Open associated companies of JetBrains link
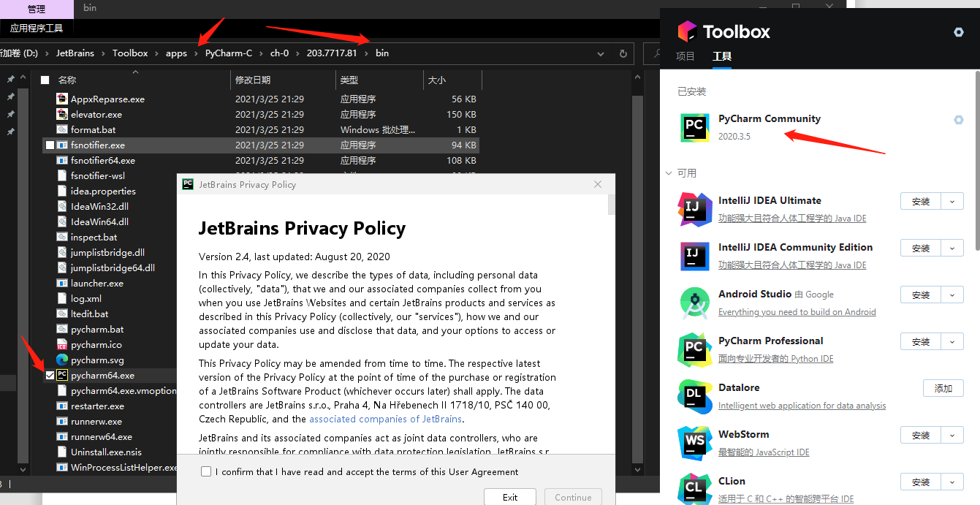Screen dimensions: 980x505 386,419
